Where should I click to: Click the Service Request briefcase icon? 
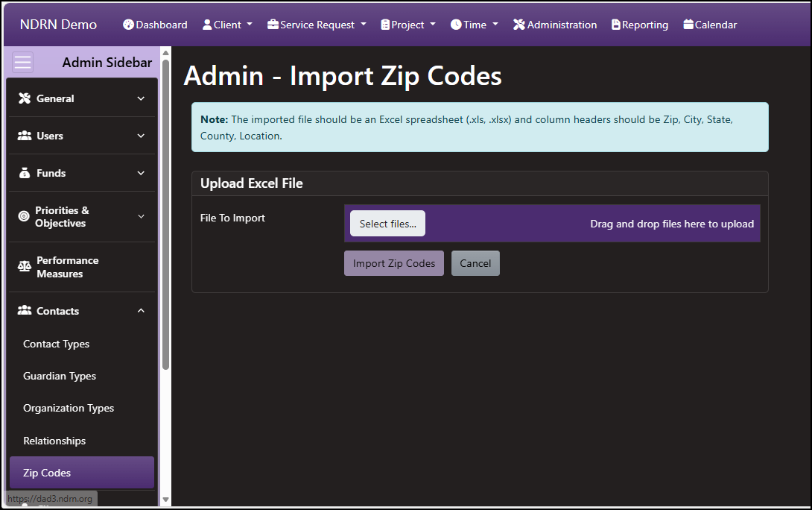click(x=273, y=25)
